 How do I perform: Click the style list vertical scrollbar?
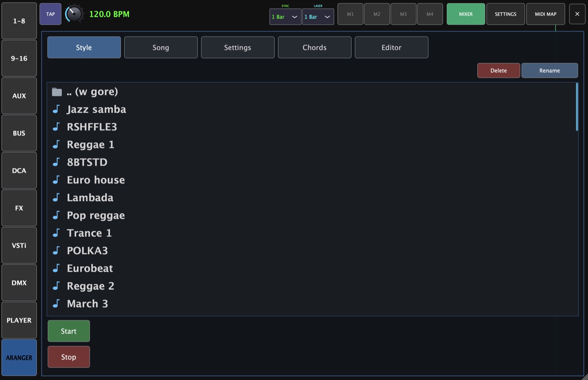tap(577, 107)
